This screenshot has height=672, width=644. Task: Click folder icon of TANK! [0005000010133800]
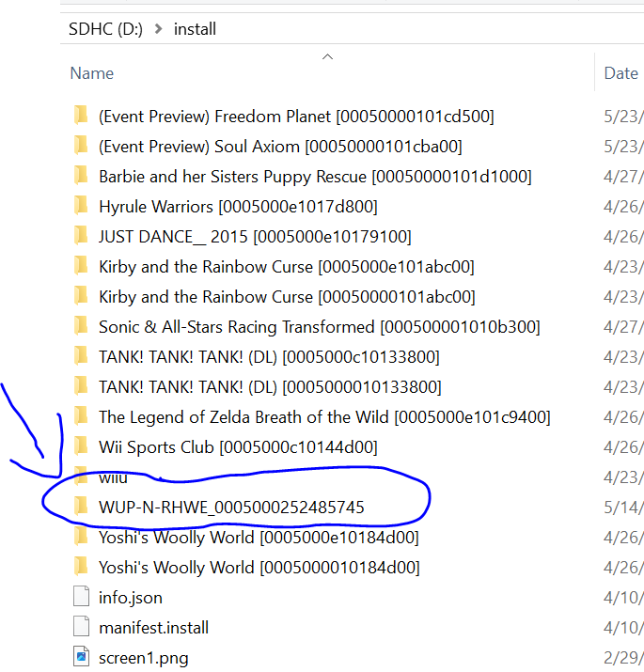coord(81,386)
